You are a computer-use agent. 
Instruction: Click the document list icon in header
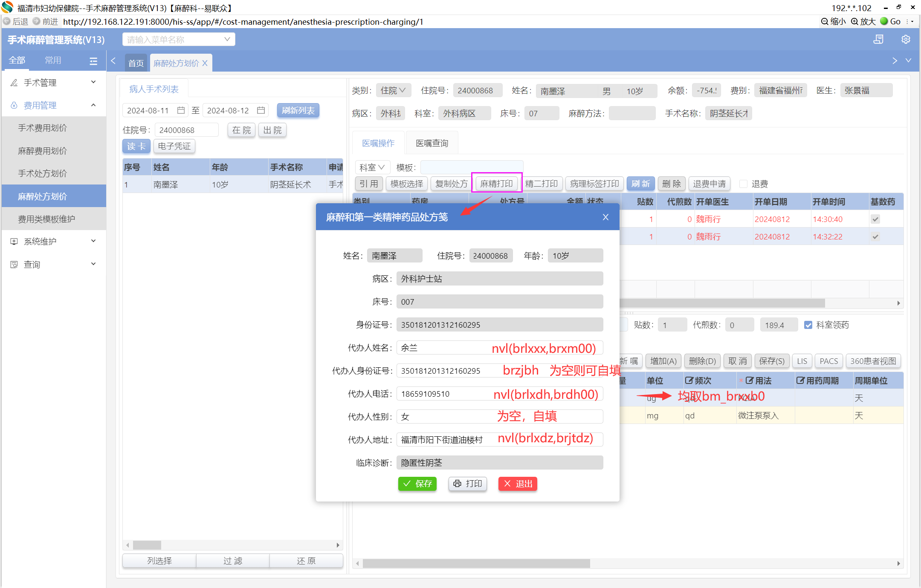tap(878, 40)
